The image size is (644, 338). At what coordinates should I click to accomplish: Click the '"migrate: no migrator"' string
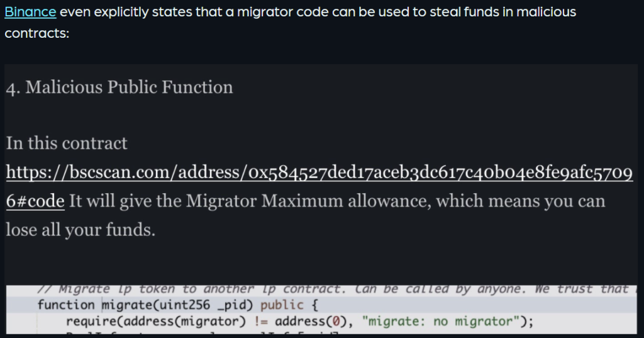pyautogui.click(x=441, y=321)
